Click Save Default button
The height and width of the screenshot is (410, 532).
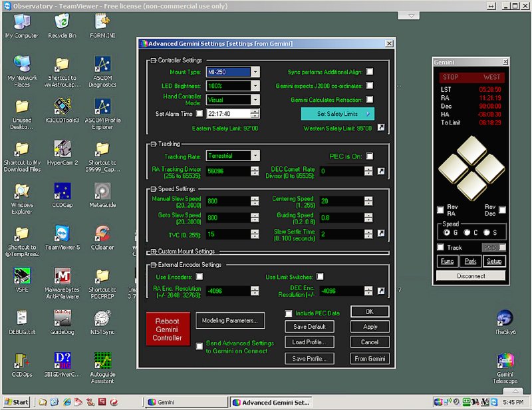pos(309,326)
